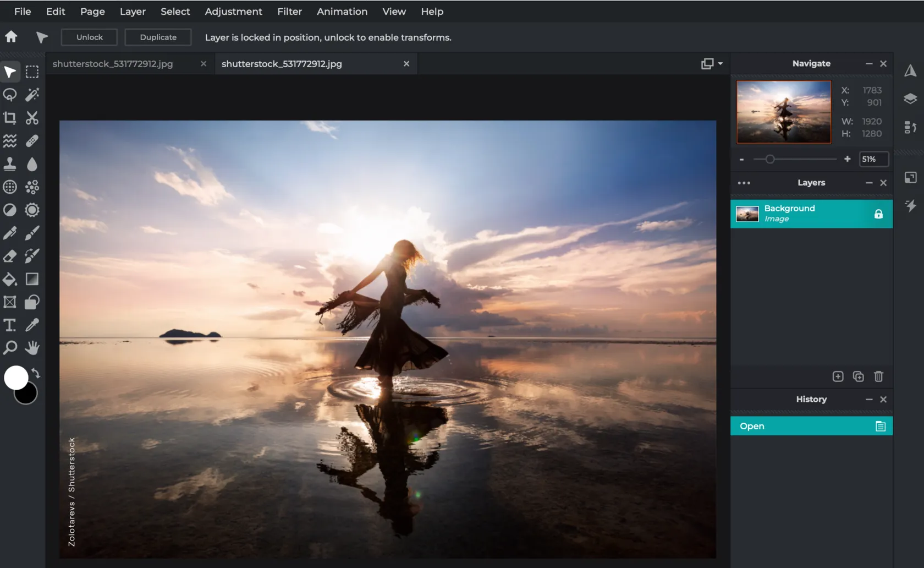
Task: Toggle the lock on Background layer
Action: click(x=878, y=214)
